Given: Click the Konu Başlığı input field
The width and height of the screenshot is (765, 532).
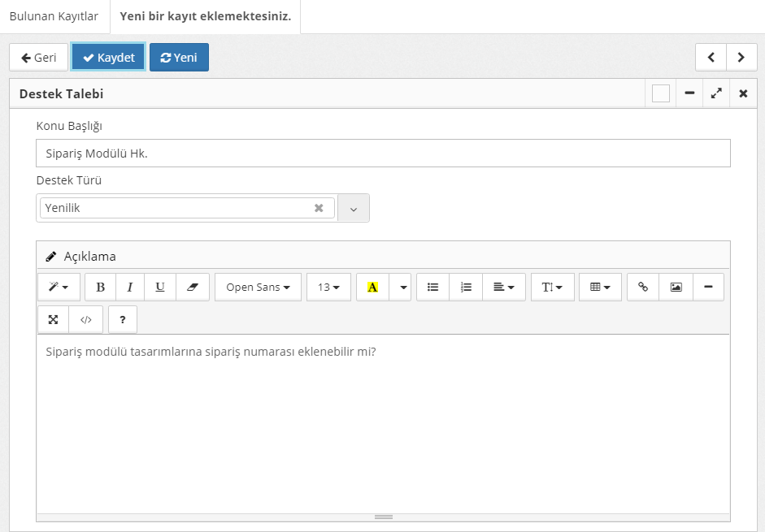Looking at the screenshot, I should pos(383,154).
